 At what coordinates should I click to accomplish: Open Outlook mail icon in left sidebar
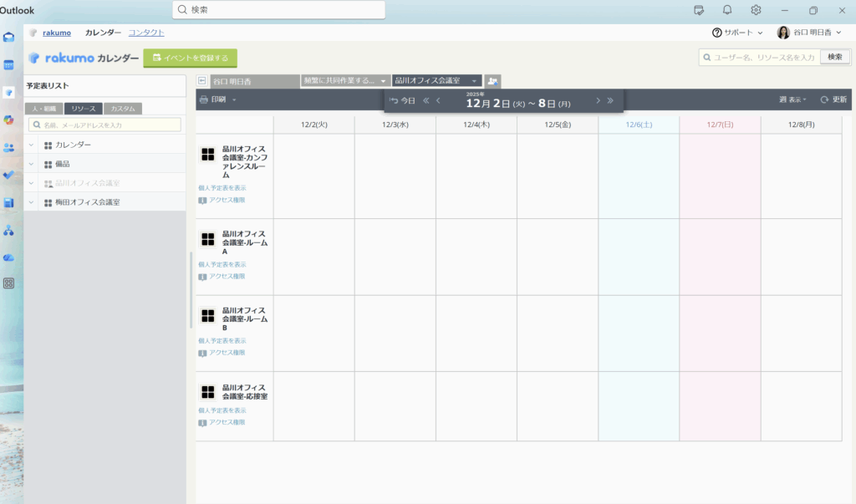click(9, 37)
